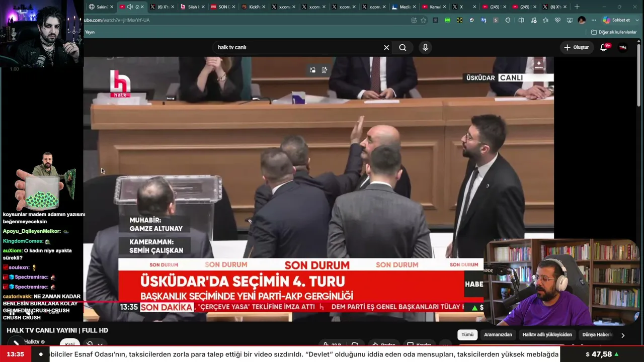
Task: Select the Aramanızdan filter chip
Action: (x=498, y=335)
